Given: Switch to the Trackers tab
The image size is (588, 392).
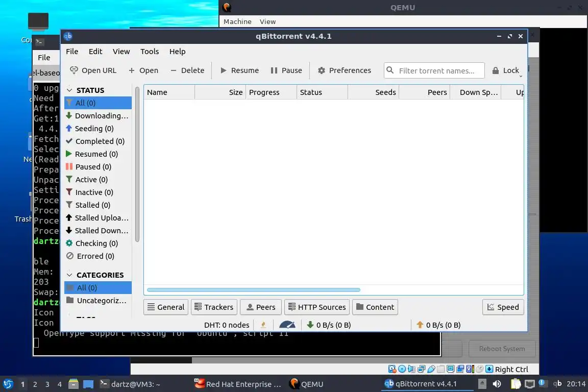Looking at the screenshot, I should [x=214, y=307].
